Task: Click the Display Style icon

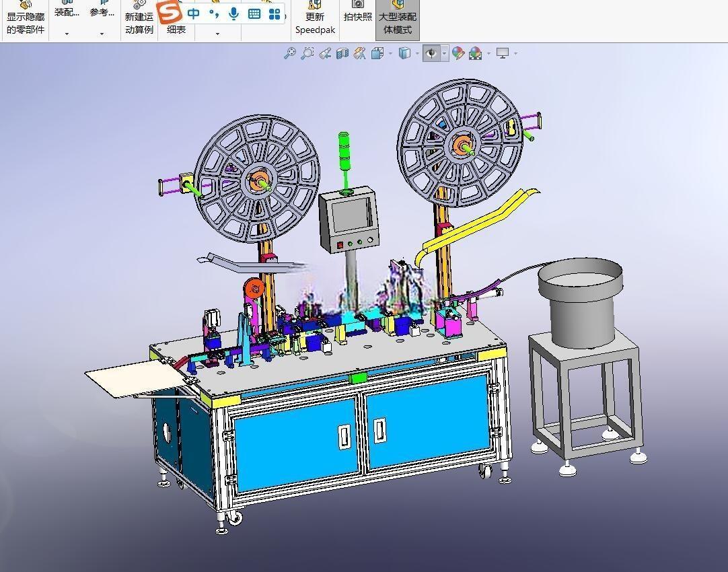Action: (x=404, y=53)
